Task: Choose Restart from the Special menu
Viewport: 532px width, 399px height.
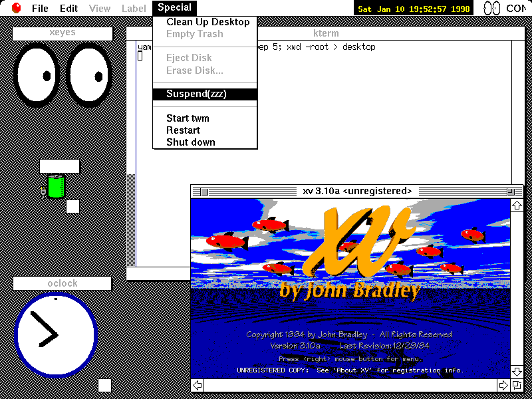Action: point(205,130)
